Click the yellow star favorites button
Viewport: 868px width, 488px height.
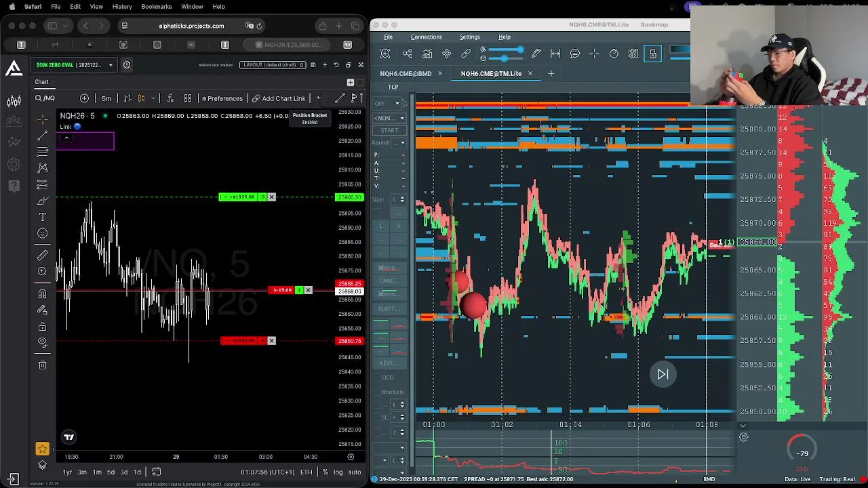pos(42,449)
